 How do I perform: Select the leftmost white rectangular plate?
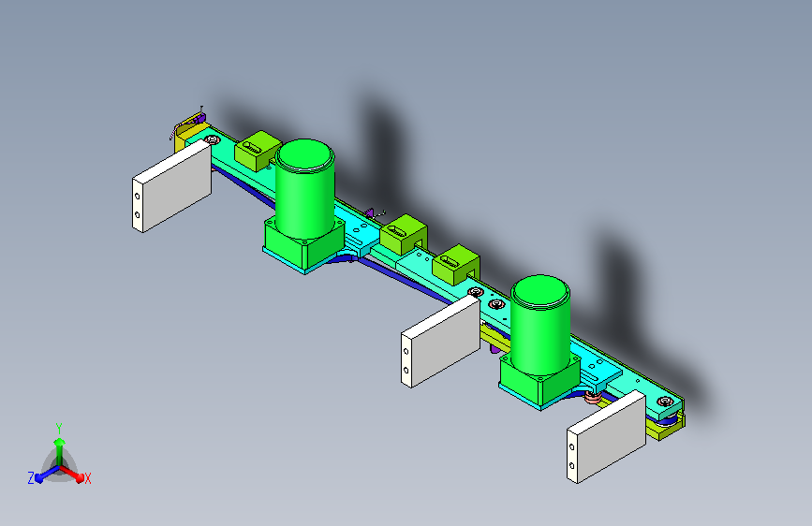172,186
